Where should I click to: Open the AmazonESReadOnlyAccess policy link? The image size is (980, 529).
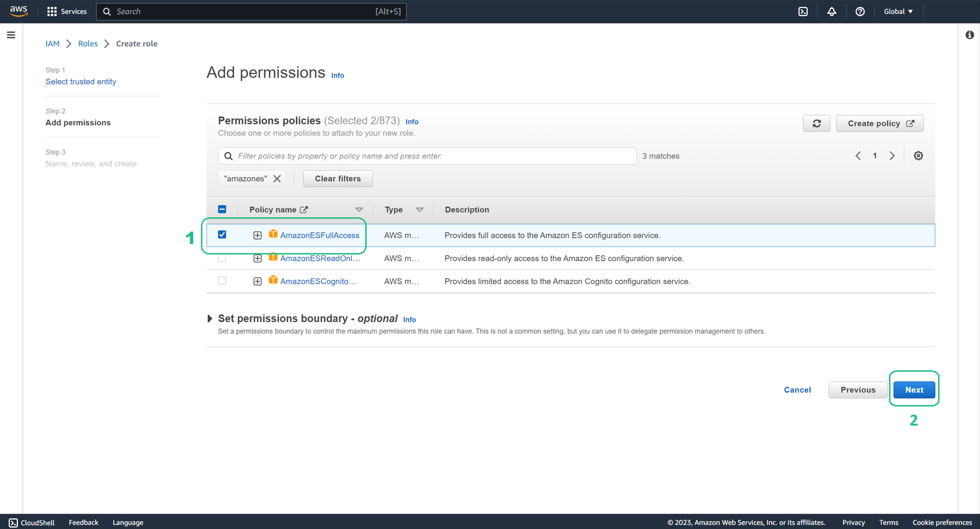(x=320, y=258)
